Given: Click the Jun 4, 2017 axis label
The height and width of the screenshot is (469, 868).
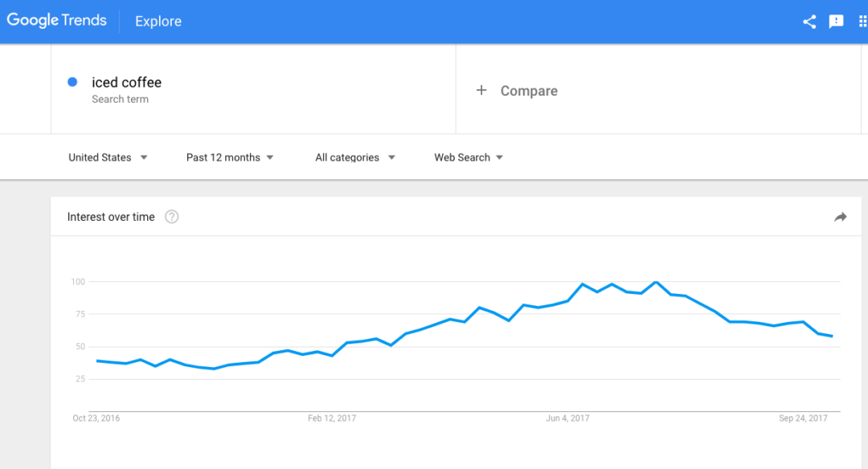Looking at the screenshot, I should tap(567, 418).
